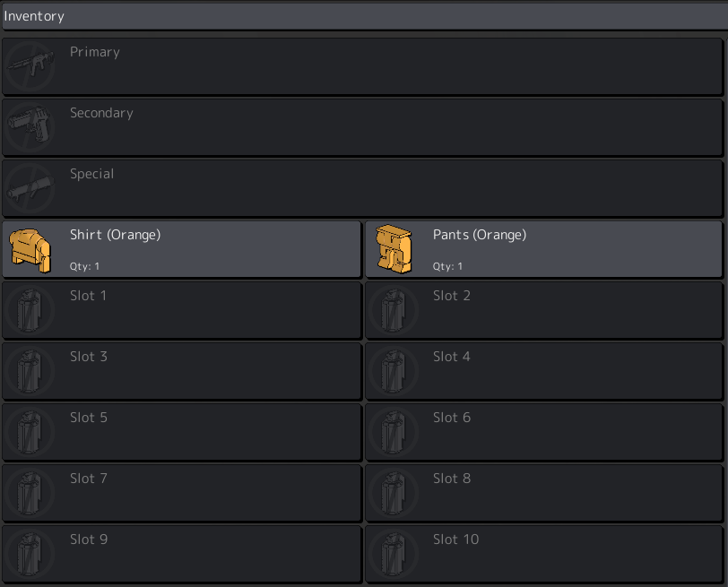
Task: Select empty Slot 10
Action: pos(544,554)
